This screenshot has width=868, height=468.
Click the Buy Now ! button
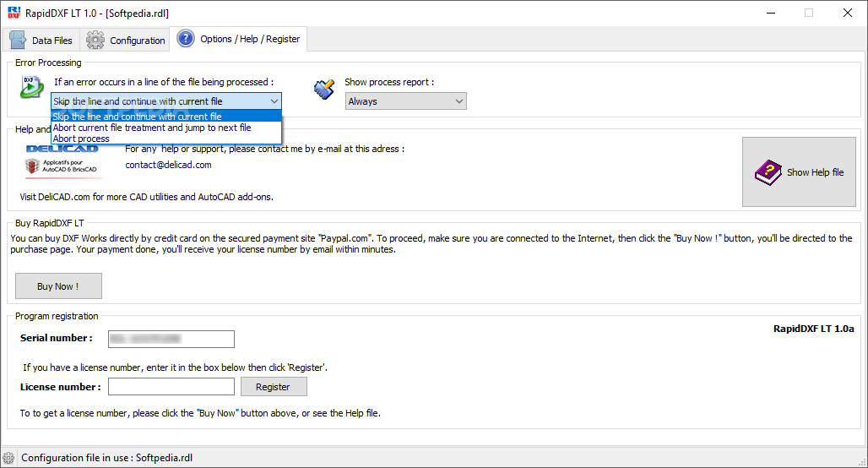click(58, 286)
